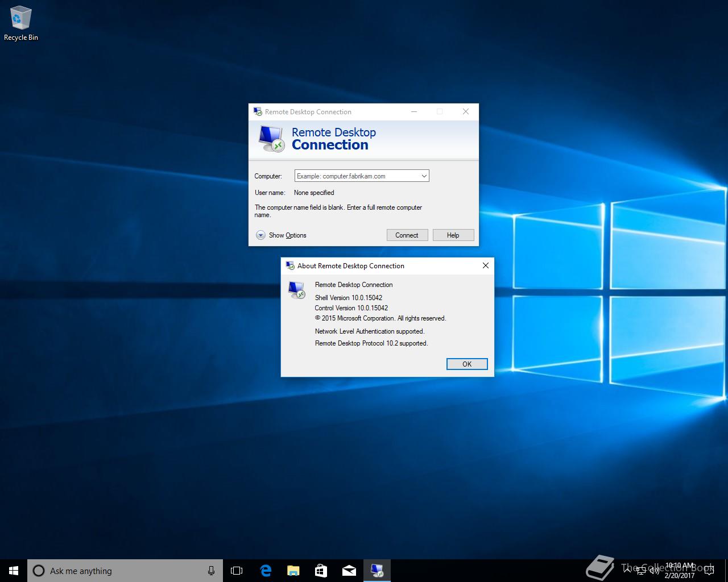Open the volume control tray icon
Image resolution: width=728 pixels, height=582 pixels.
(x=654, y=570)
